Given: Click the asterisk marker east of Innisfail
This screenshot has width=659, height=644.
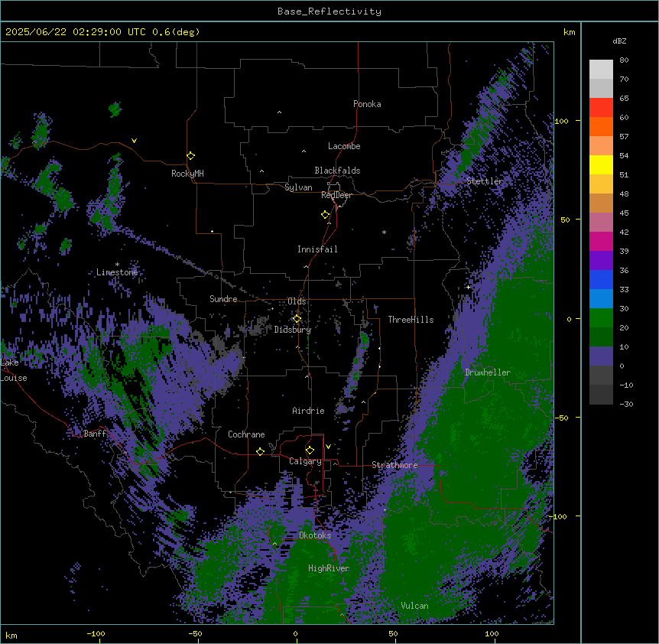Looking at the screenshot, I should pos(384,232).
